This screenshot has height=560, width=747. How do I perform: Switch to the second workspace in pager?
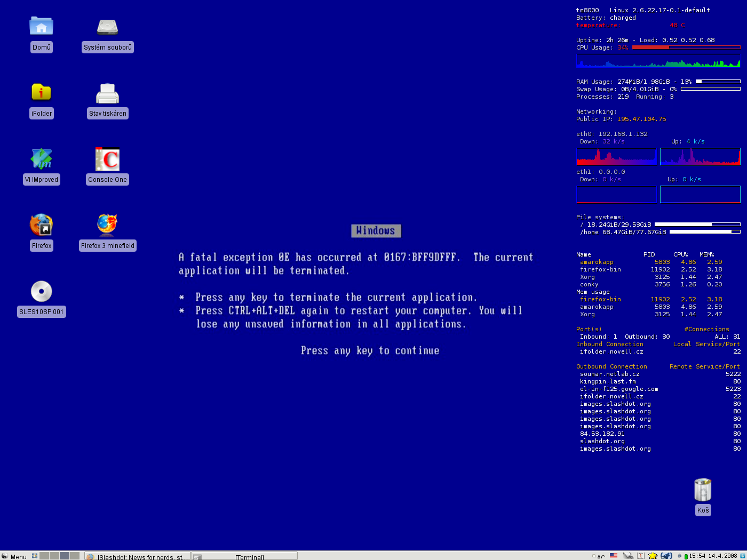pyautogui.click(x=54, y=556)
